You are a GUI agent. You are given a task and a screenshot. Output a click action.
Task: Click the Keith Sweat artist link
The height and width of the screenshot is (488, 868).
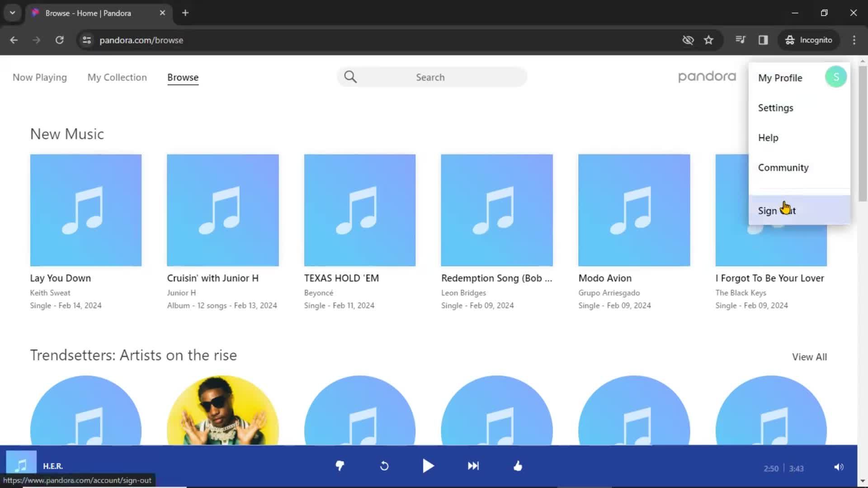click(50, 293)
